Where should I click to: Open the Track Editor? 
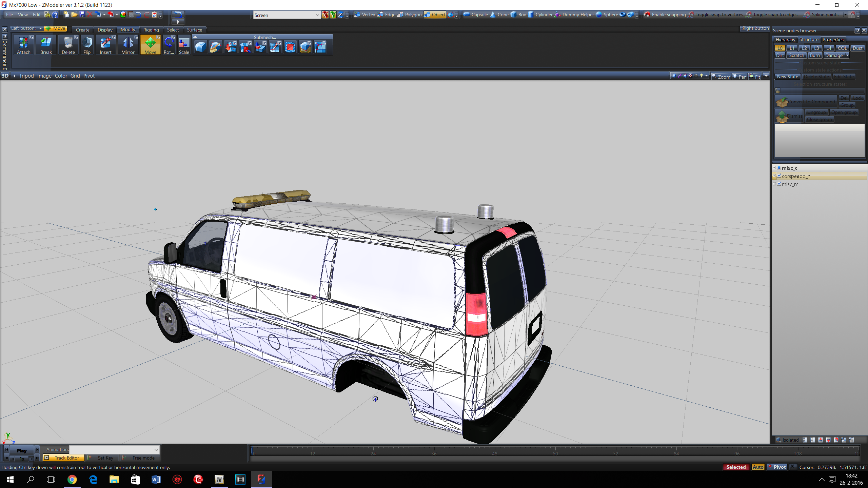pos(63,458)
